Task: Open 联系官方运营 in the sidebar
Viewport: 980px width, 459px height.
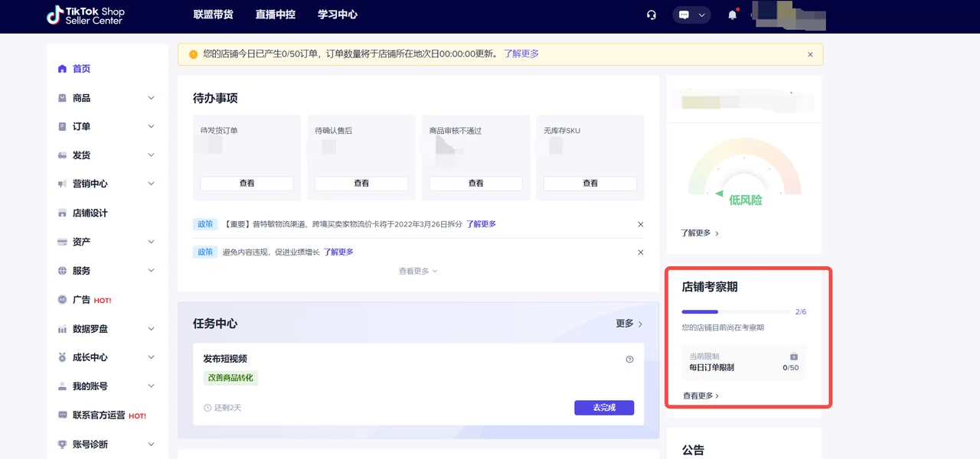Action: pyautogui.click(x=96, y=415)
